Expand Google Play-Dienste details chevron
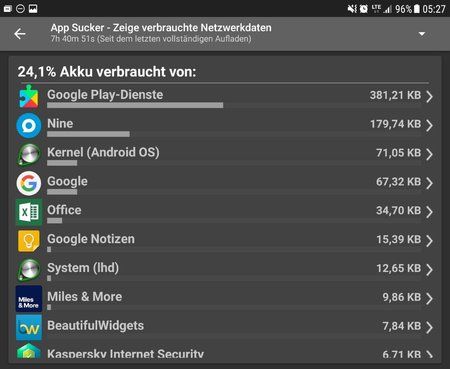The image size is (450, 369). tap(429, 96)
